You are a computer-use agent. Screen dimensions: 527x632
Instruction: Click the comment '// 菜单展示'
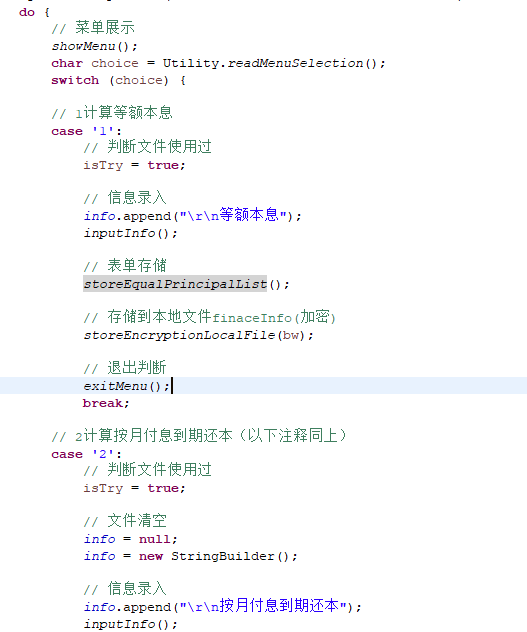[93, 28]
